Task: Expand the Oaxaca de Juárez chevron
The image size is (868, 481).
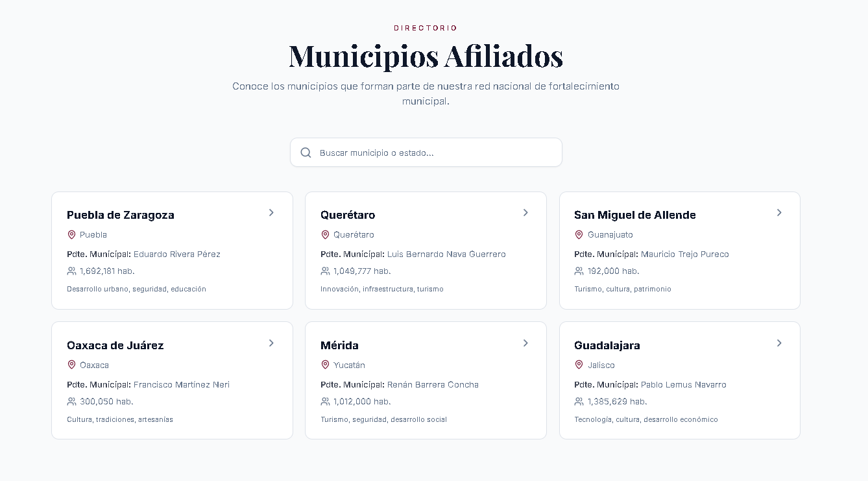Action: tap(271, 343)
